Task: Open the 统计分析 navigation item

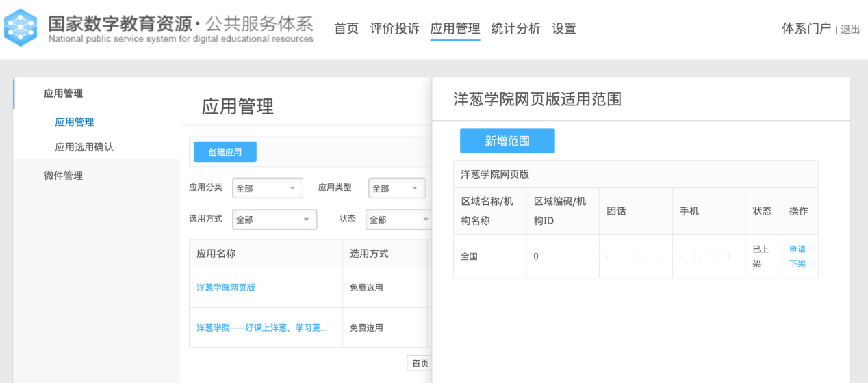Action: click(x=515, y=29)
